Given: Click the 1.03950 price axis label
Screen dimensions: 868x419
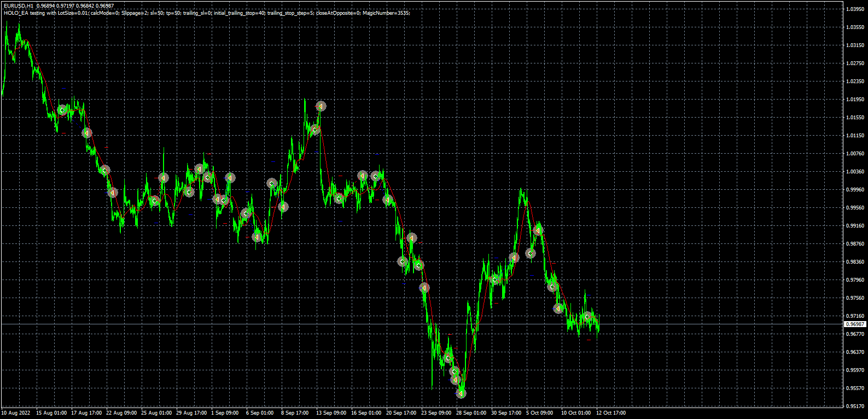Looking at the screenshot, I should click(855, 9).
